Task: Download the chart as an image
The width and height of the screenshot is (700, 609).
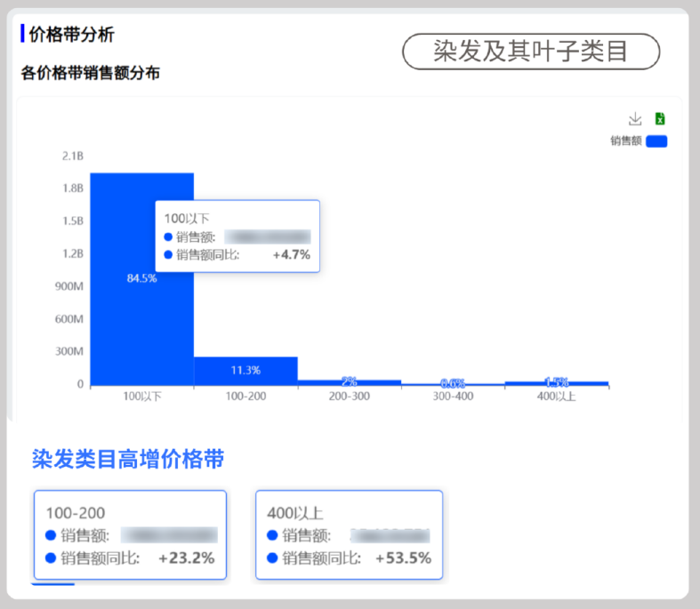Action: click(635, 119)
